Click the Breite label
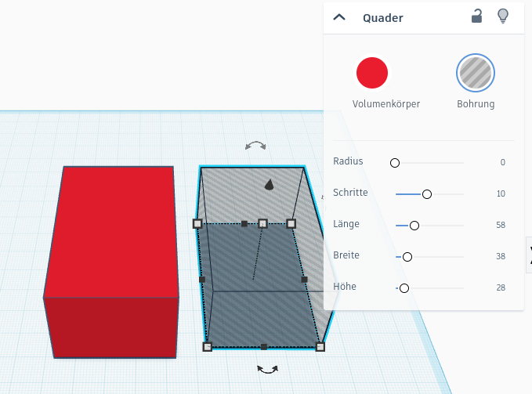532x394 pixels. tap(346, 255)
